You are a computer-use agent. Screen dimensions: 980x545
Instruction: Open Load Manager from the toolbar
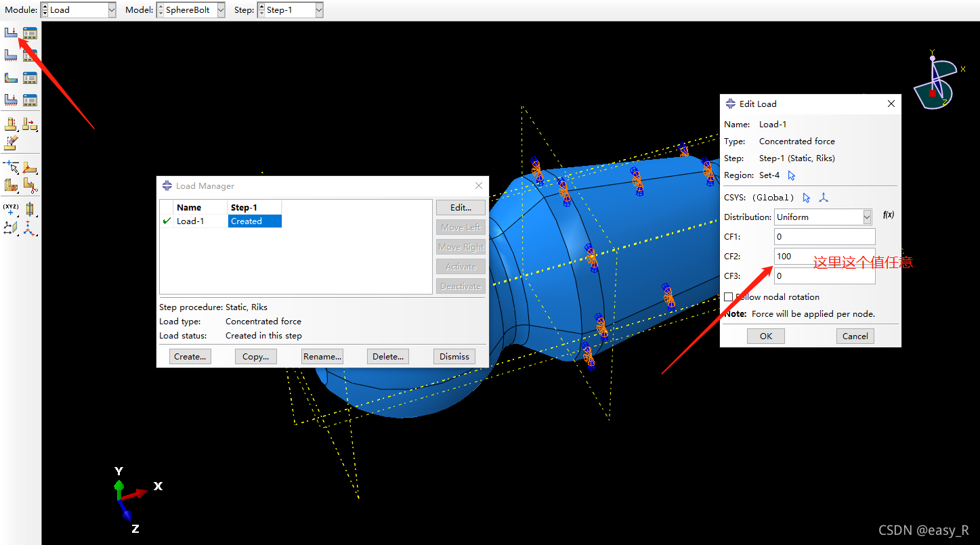pyautogui.click(x=30, y=32)
